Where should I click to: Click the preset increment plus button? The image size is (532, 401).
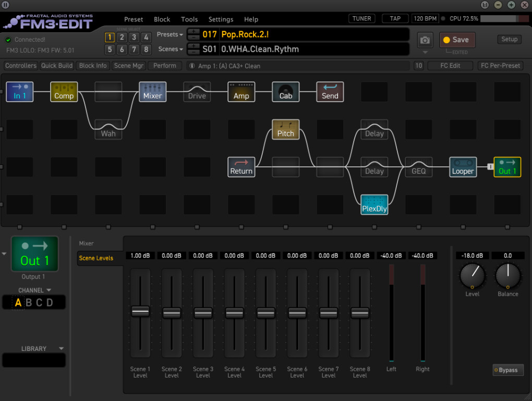tap(194, 31)
